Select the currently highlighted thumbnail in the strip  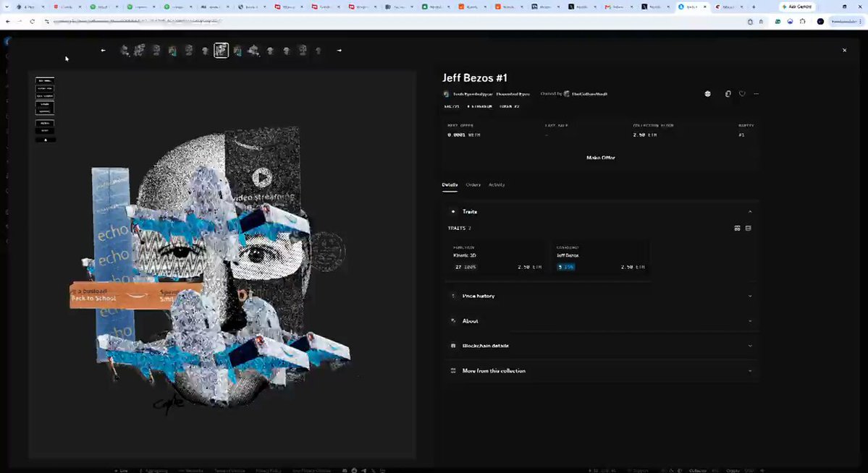click(221, 51)
